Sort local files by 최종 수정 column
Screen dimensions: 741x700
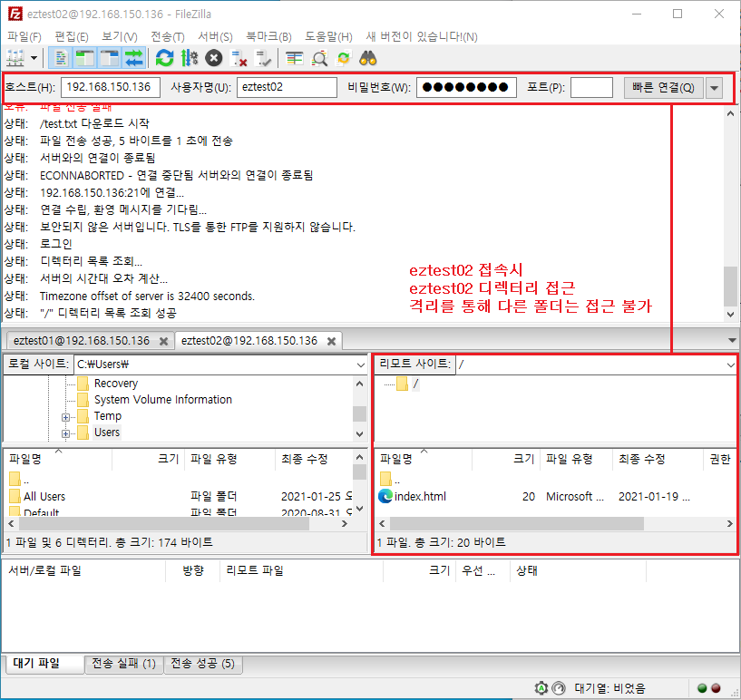(x=314, y=459)
